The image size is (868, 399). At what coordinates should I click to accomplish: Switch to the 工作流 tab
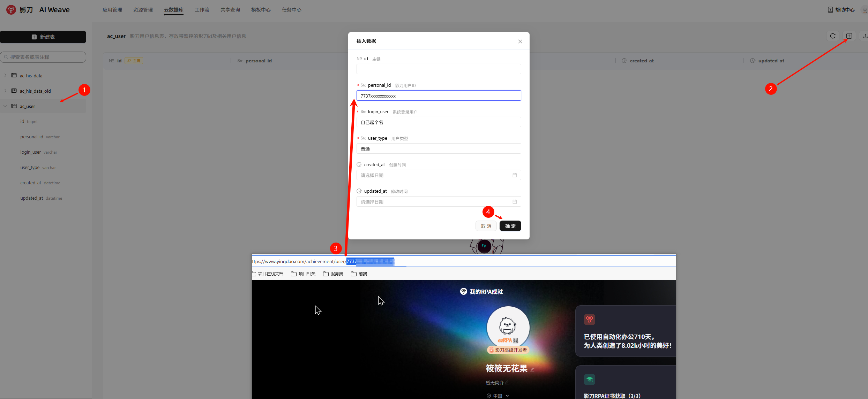tap(202, 10)
